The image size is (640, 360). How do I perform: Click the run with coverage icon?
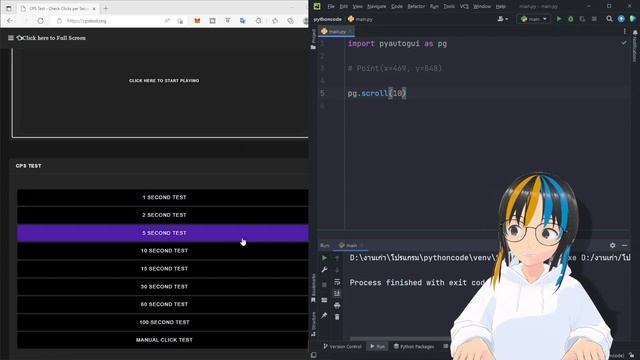coord(582,19)
